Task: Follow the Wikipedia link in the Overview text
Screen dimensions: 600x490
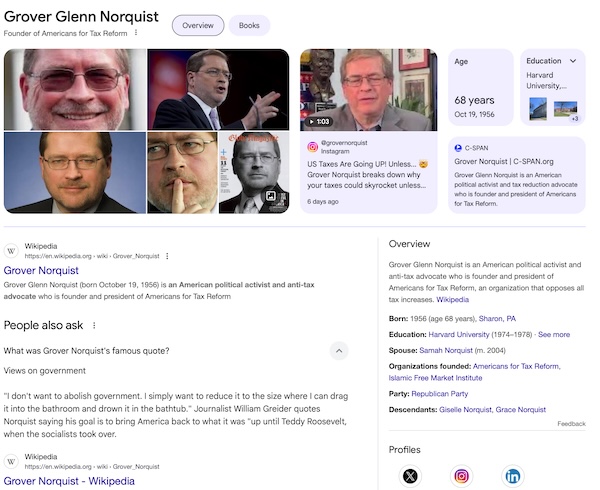Action: tap(452, 300)
